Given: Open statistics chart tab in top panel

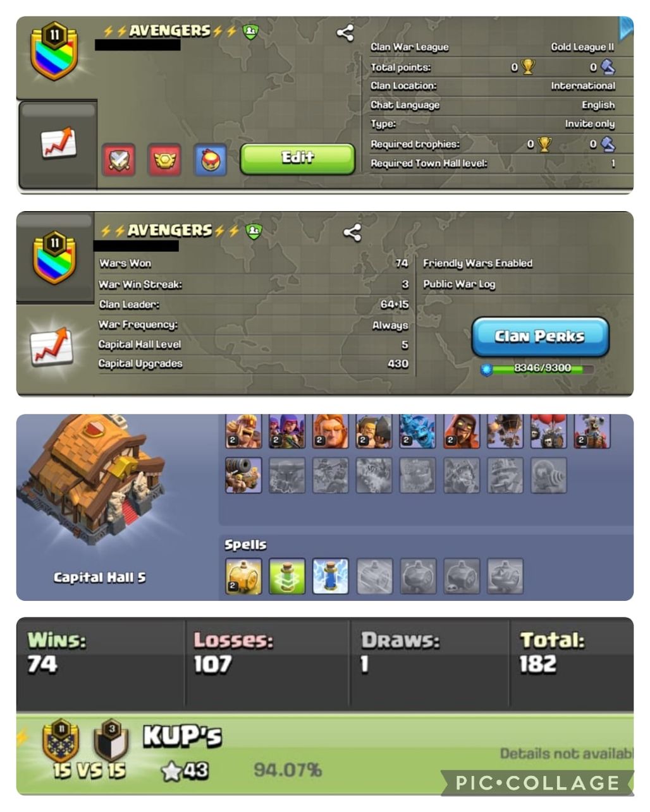Looking at the screenshot, I should click(x=58, y=144).
